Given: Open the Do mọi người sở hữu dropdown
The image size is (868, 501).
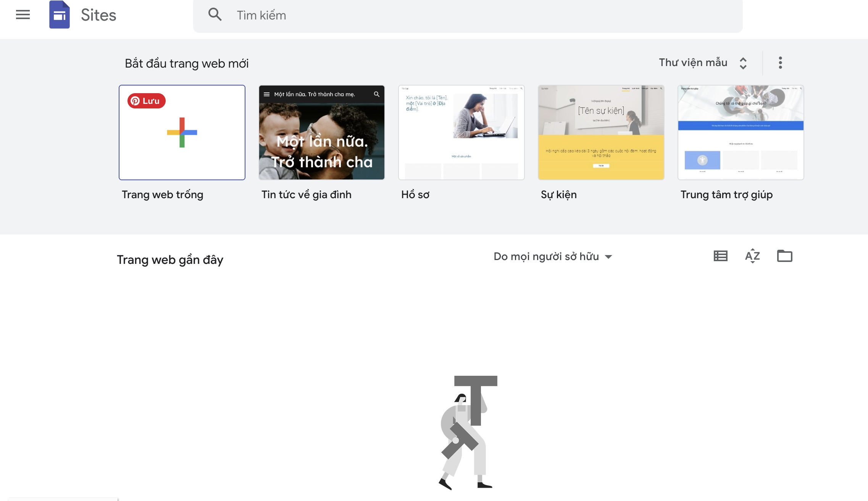Looking at the screenshot, I should 553,257.
